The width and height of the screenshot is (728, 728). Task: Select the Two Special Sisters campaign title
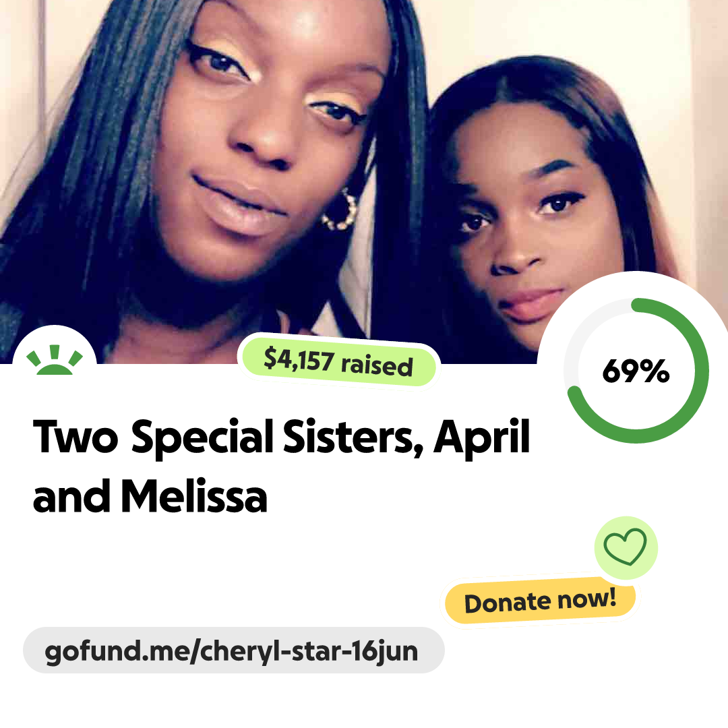coord(281,466)
